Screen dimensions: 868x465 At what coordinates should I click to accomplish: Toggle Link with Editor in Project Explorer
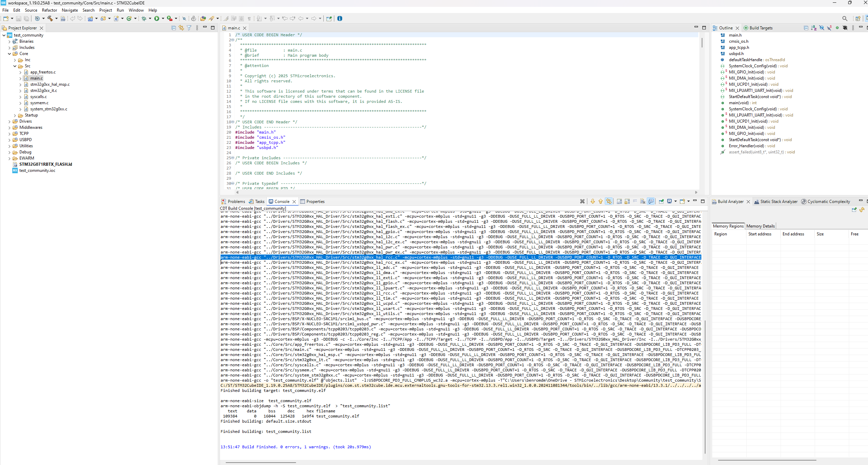click(x=181, y=28)
